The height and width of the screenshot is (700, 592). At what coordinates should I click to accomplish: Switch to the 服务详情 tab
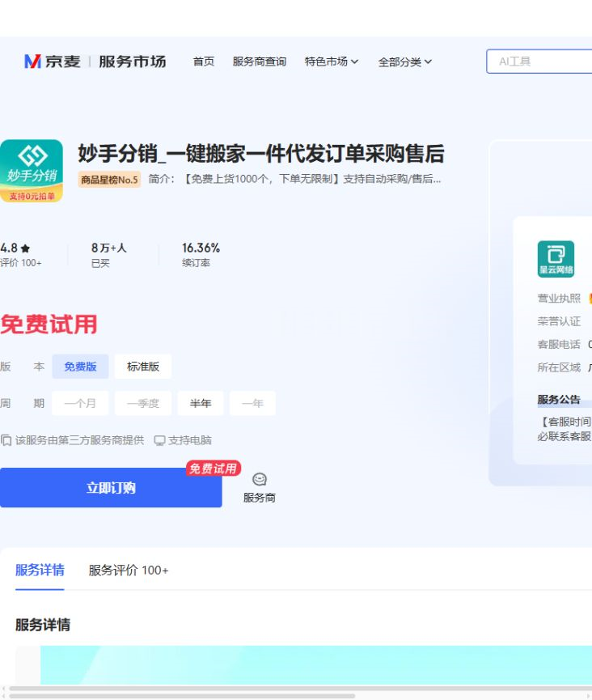(x=40, y=570)
